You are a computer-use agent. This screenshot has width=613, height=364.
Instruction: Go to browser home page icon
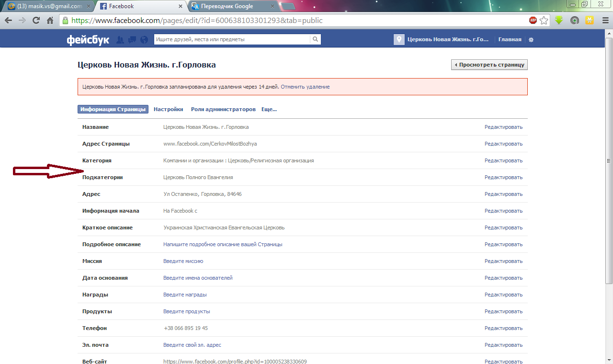tap(50, 21)
